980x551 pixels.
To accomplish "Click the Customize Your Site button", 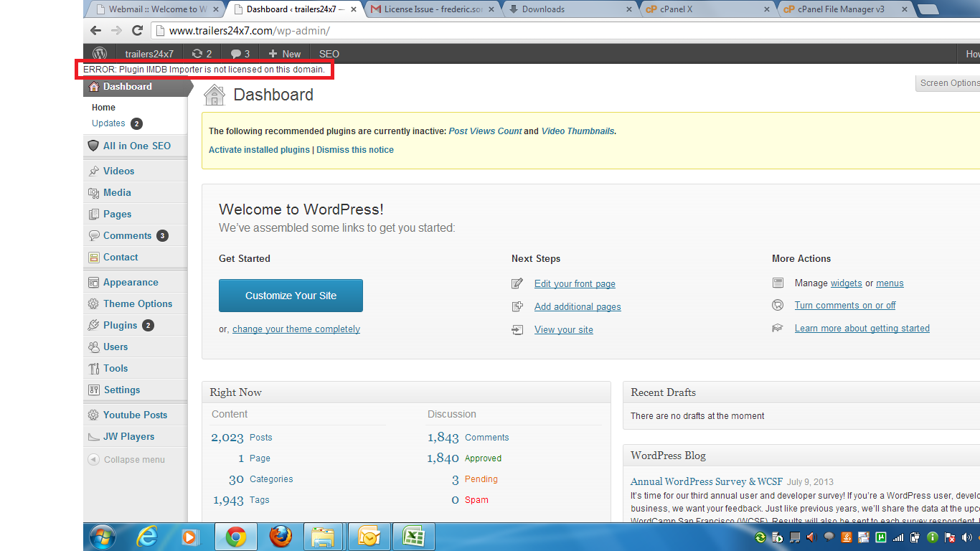I will 291,296.
